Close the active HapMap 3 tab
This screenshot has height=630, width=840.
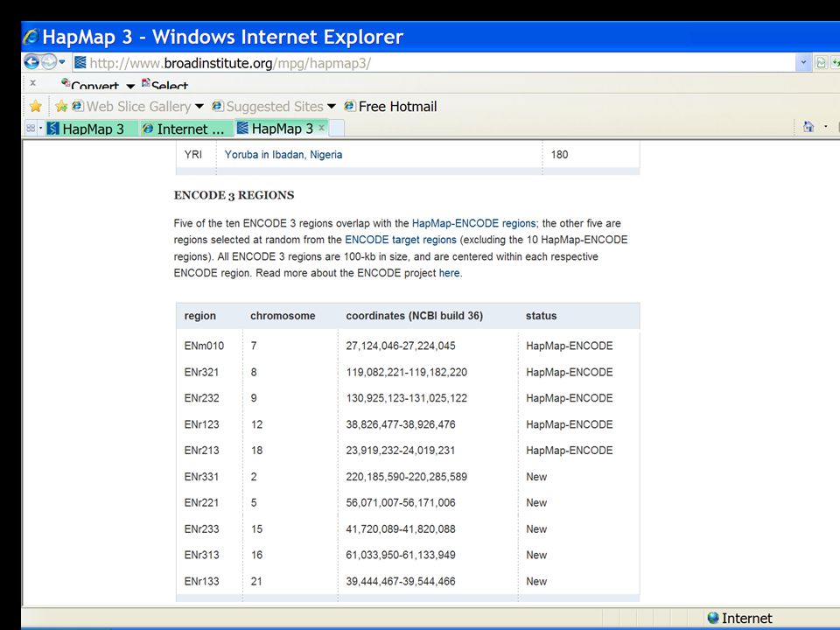coord(321,128)
